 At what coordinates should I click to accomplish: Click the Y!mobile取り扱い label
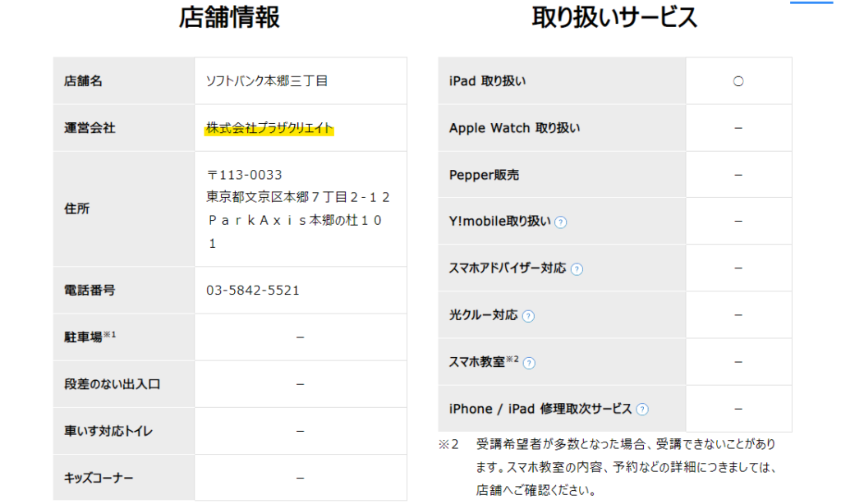[x=500, y=222]
